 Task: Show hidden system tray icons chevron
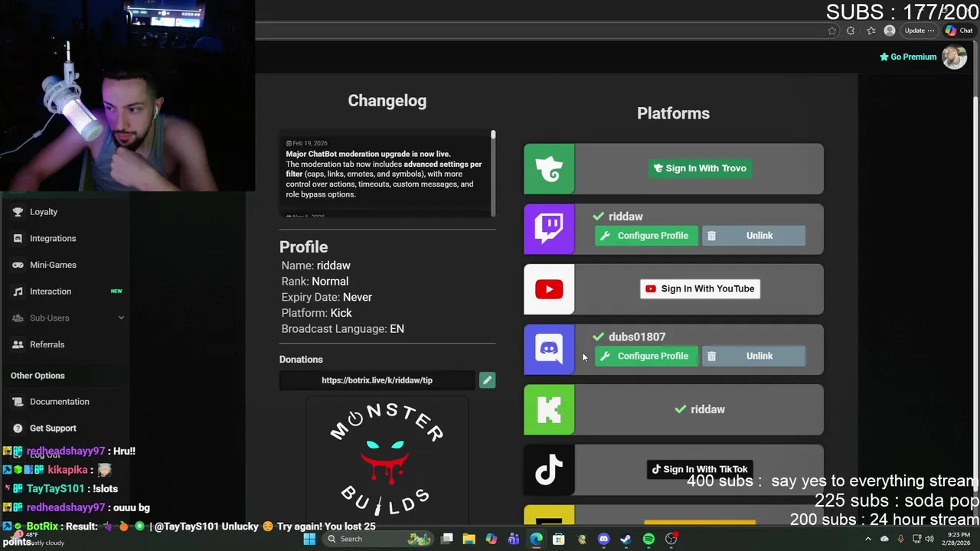(x=867, y=539)
